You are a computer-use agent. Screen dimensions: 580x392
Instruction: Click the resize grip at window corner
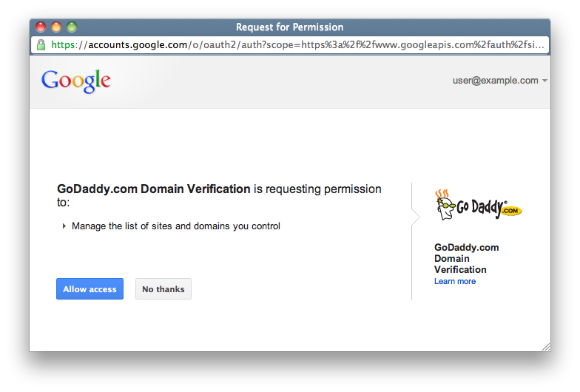(x=545, y=346)
